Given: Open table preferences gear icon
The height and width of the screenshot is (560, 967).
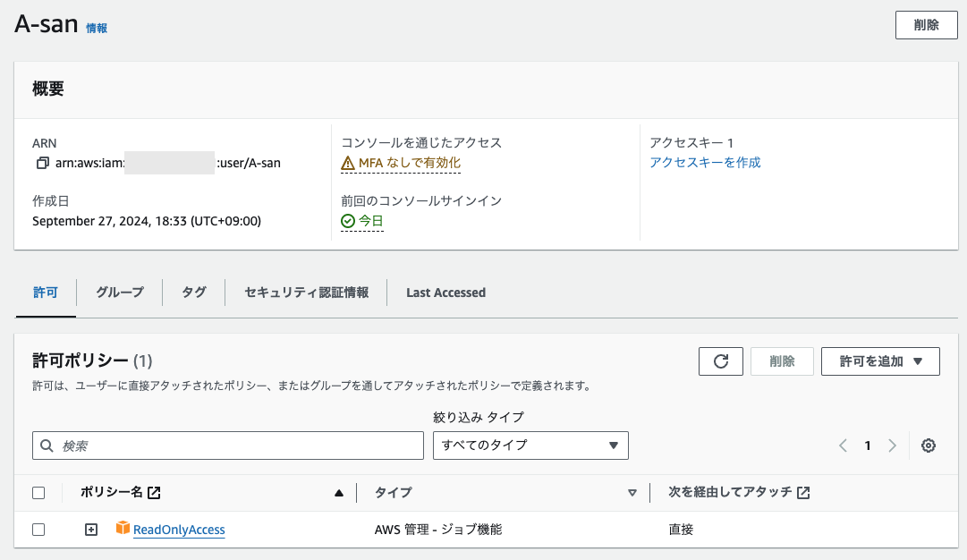Looking at the screenshot, I should [929, 445].
